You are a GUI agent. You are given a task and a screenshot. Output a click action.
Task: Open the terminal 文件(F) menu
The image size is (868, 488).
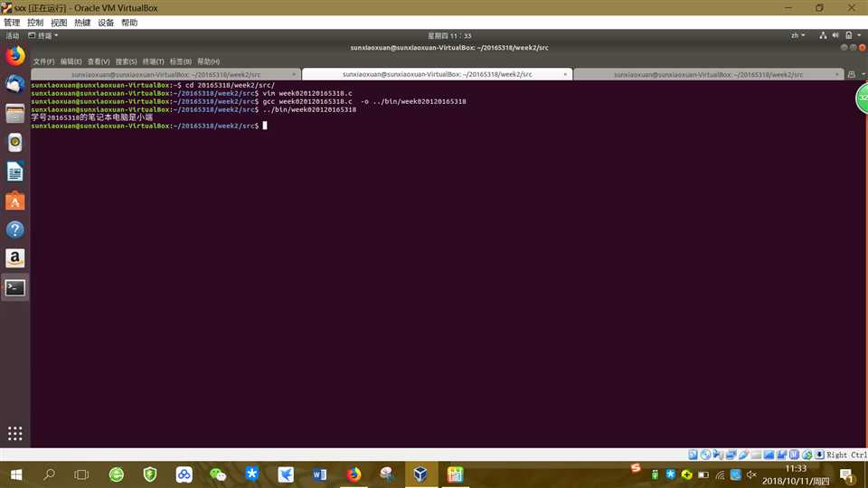click(43, 61)
